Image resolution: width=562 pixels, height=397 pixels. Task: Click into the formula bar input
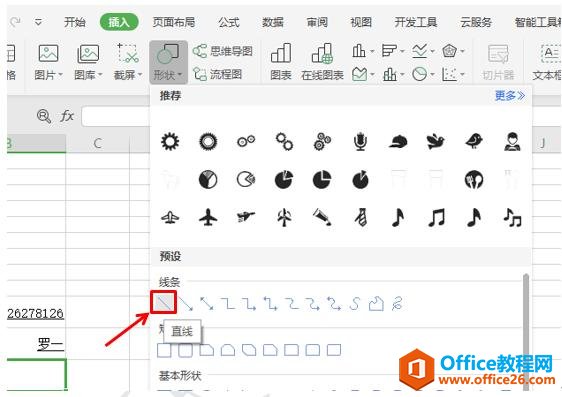115,116
